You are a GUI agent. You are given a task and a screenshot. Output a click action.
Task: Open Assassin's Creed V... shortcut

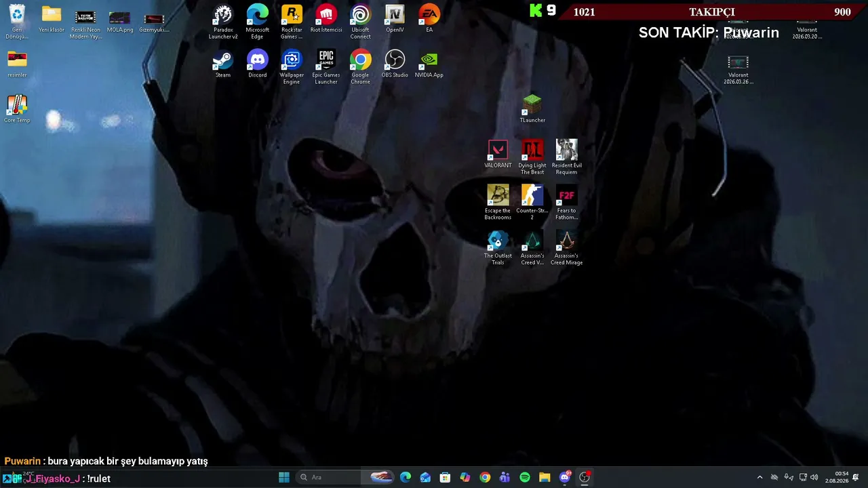tap(532, 248)
